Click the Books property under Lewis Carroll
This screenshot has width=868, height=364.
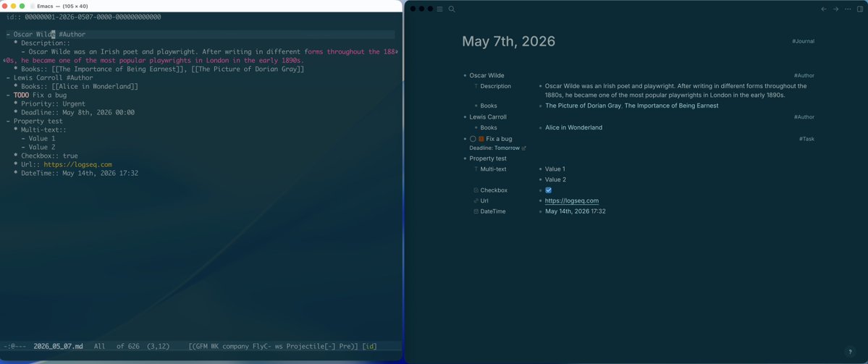pos(489,127)
